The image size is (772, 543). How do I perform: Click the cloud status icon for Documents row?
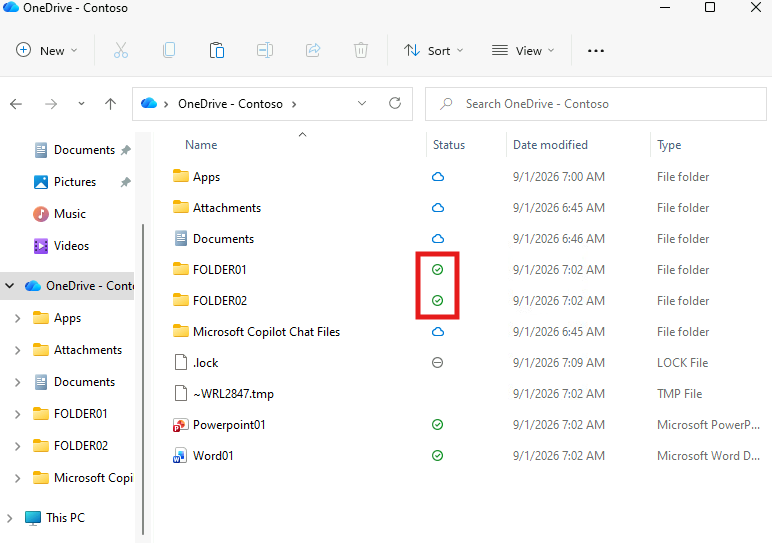point(438,239)
